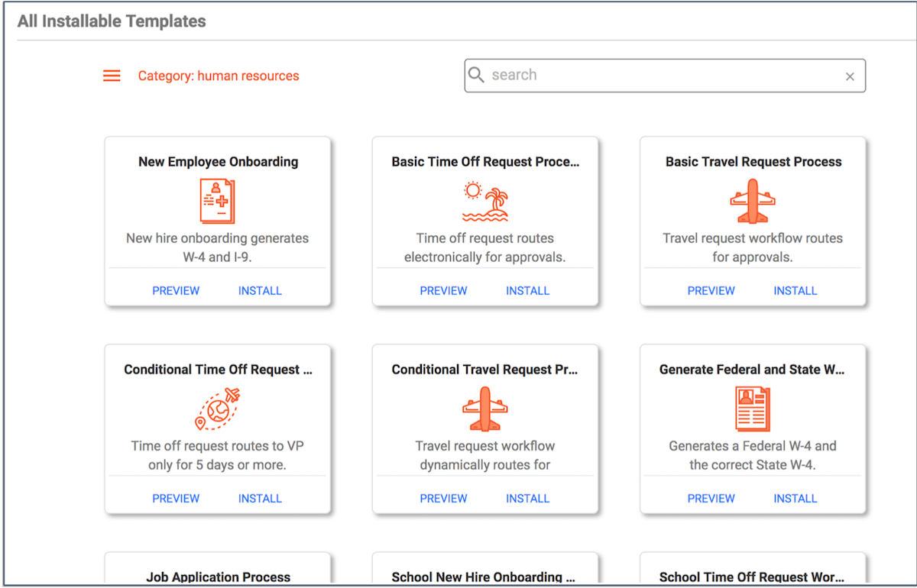The image size is (917, 588).
Task: Preview Basic Time Off Request Process
Action: (443, 291)
